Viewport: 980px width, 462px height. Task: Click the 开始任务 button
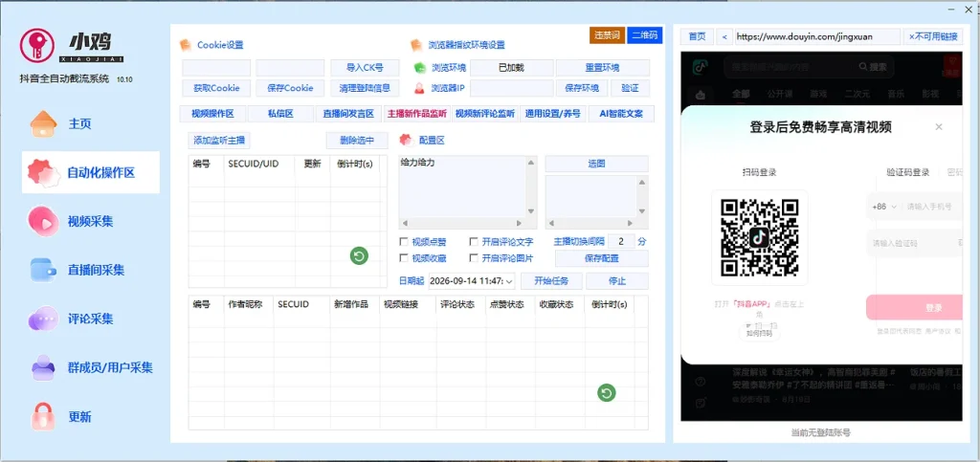click(551, 281)
